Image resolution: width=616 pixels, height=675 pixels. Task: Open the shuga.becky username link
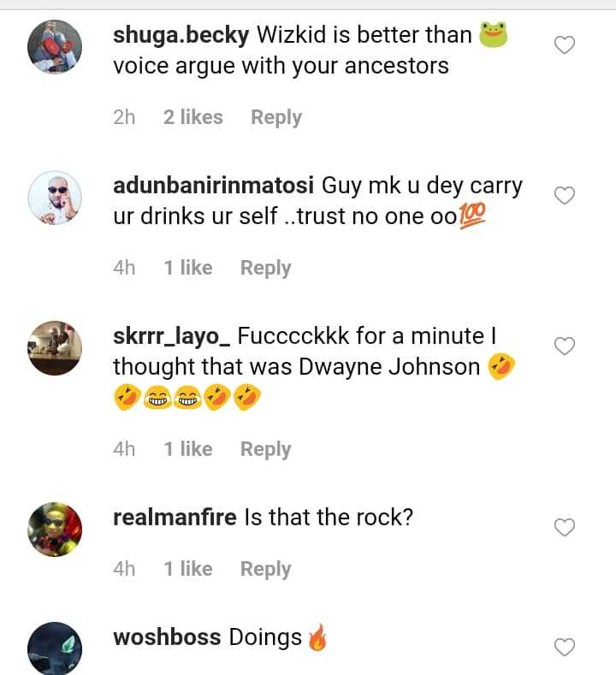point(181,35)
